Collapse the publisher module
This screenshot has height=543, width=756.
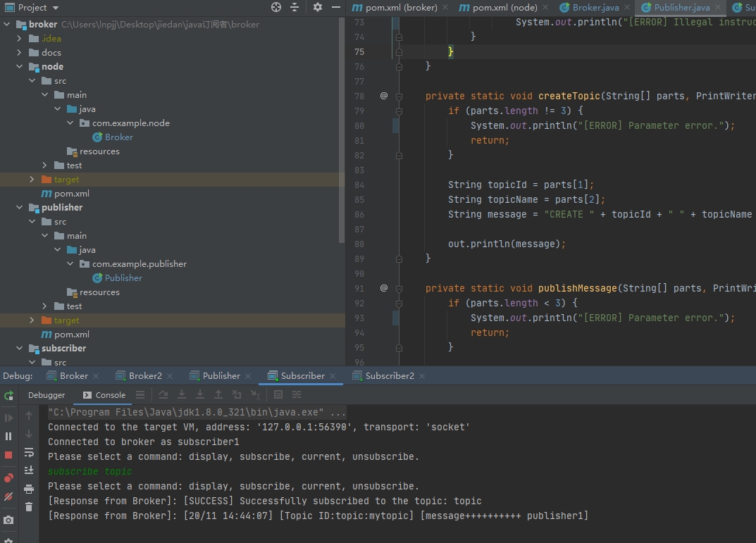19,208
